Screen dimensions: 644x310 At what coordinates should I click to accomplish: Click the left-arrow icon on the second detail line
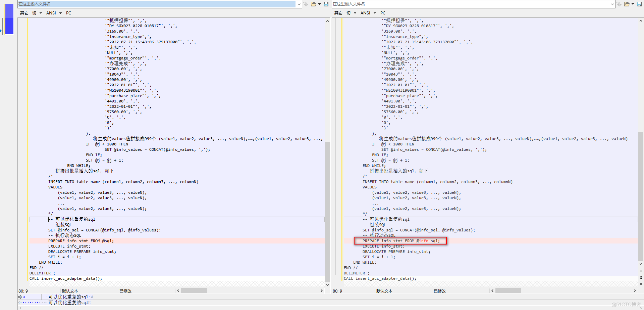coord(20,303)
